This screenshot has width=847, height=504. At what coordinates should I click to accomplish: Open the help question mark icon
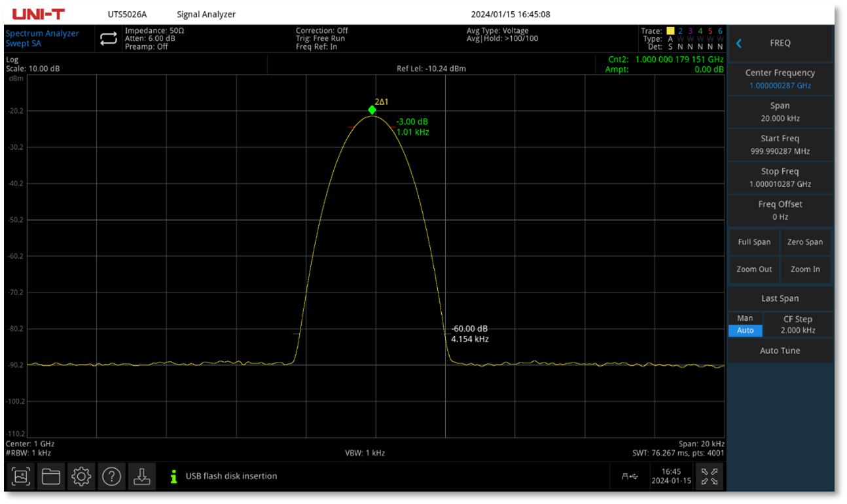tap(111, 477)
